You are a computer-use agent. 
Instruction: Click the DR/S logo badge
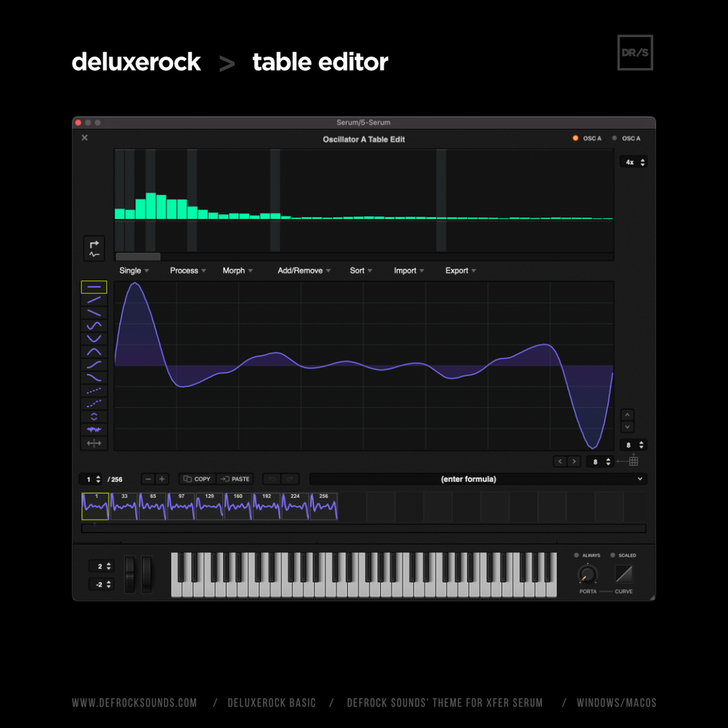click(635, 52)
